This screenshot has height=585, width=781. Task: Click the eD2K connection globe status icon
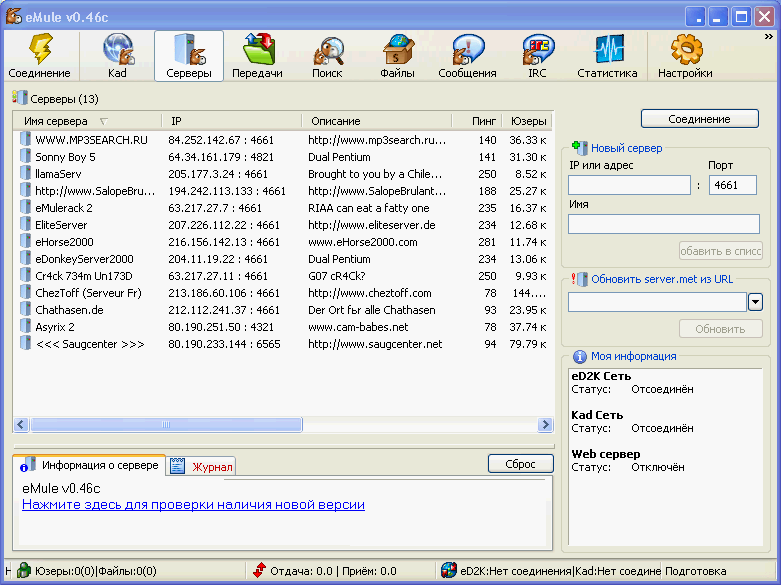pyautogui.click(x=449, y=570)
